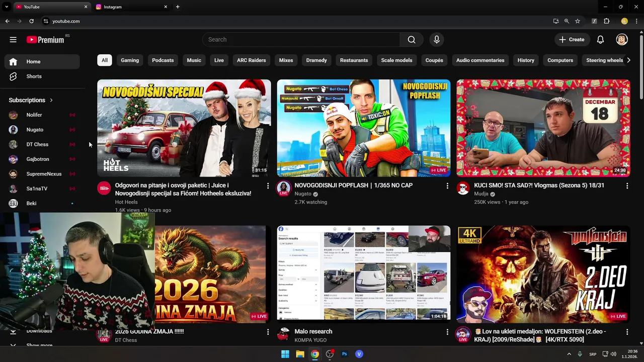Image resolution: width=644 pixels, height=362 pixels.
Task: Open options for 2026 GODINA ZMAJA video
Action: pyautogui.click(x=268, y=332)
